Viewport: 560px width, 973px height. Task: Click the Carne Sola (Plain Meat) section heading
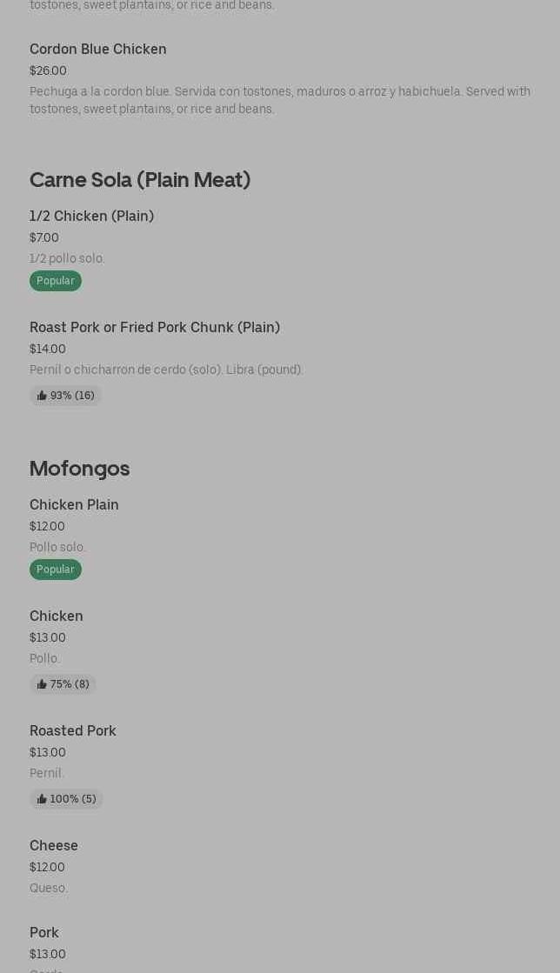click(x=140, y=180)
